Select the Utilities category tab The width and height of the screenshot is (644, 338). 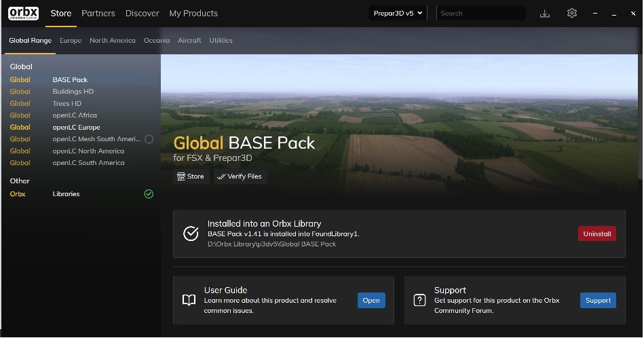tap(221, 40)
